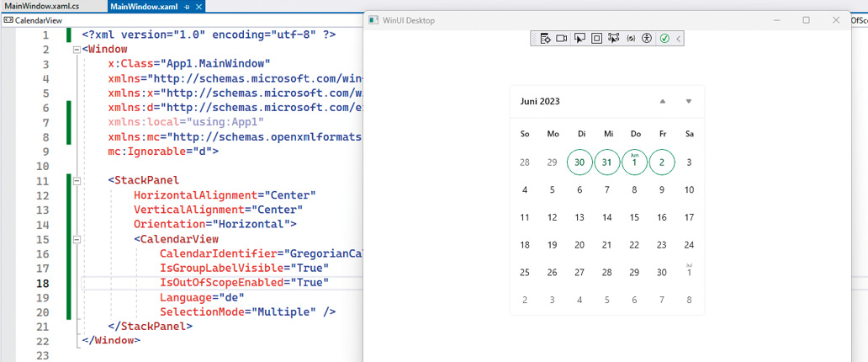
Task: Maximize the WinUI Desktop window
Action: [806, 20]
